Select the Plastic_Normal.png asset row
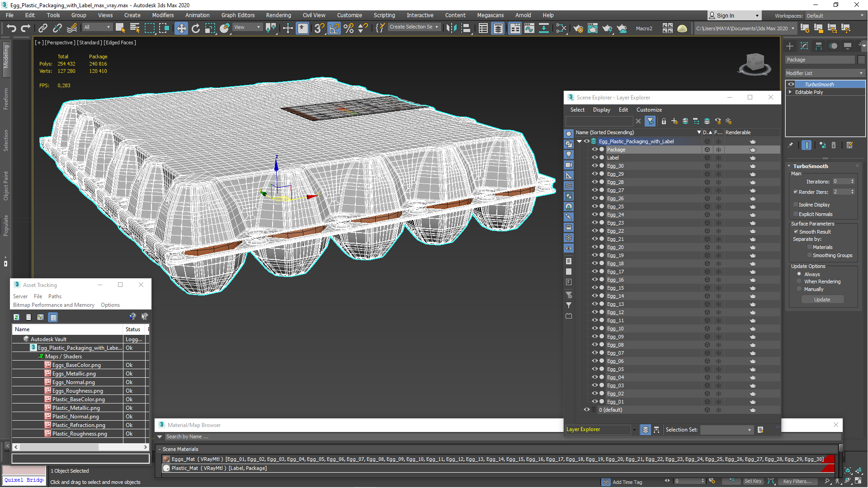 click(80, 417)
